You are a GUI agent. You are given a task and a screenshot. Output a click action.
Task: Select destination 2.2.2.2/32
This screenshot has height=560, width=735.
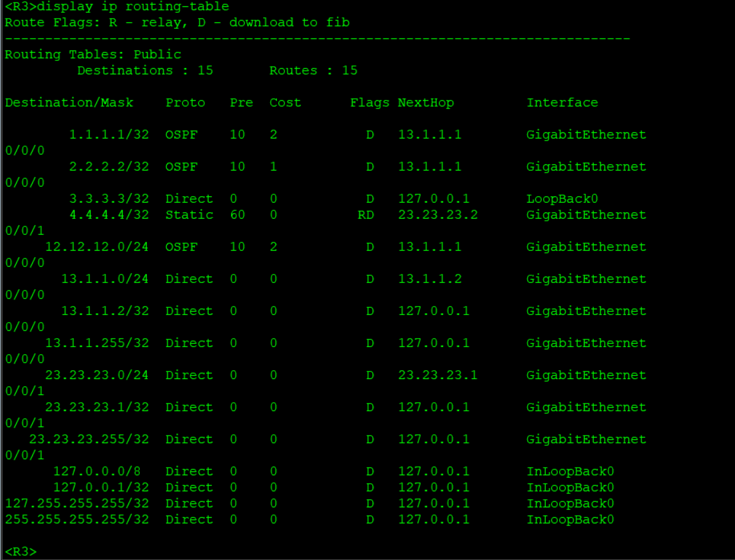click(x=108, y=167)
